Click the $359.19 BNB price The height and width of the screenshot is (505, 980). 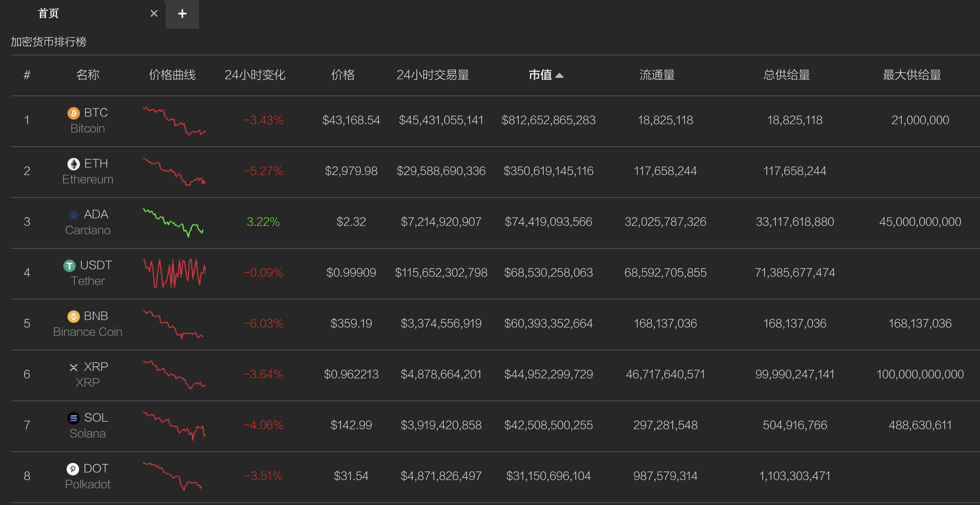[x=351, y=324]
